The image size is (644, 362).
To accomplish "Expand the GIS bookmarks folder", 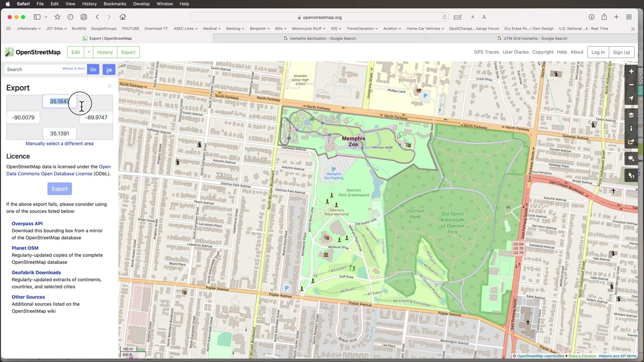I will [x=337, y=29].
